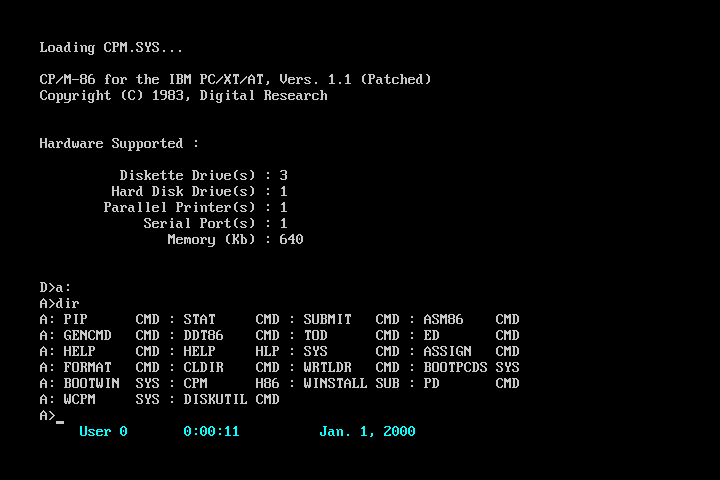This screenshot has width=720, height=480.
Task: Click the Digital Research copyright line
Action: pos(183,96)
